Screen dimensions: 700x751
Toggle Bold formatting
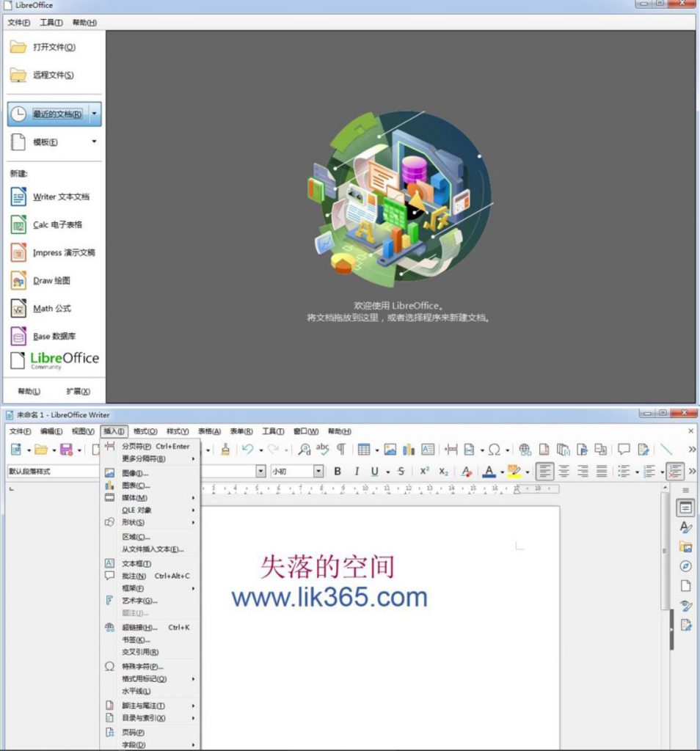(338, 472)
